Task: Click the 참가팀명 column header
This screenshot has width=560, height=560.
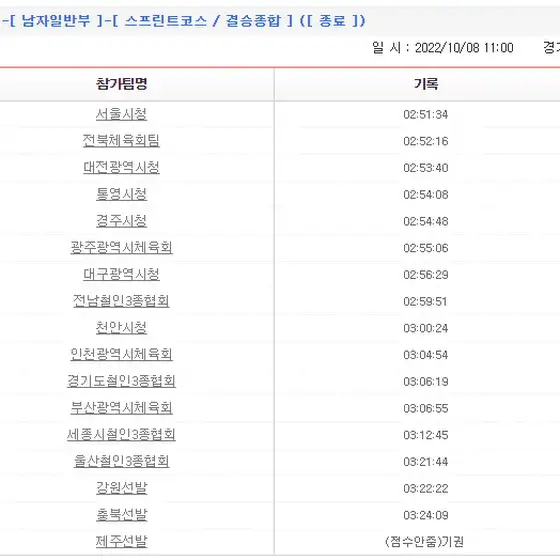Action: click(x=121, y=84)
